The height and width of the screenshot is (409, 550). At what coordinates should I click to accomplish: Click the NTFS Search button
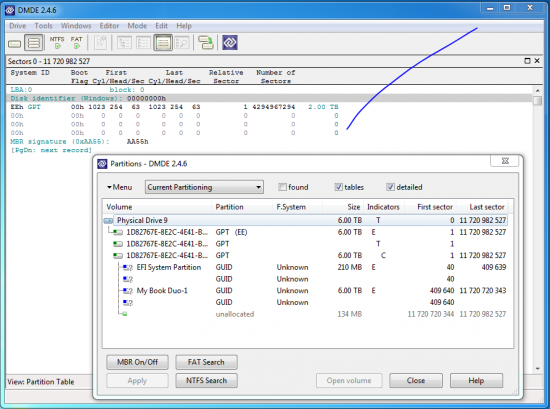click(x=206, y=381)
